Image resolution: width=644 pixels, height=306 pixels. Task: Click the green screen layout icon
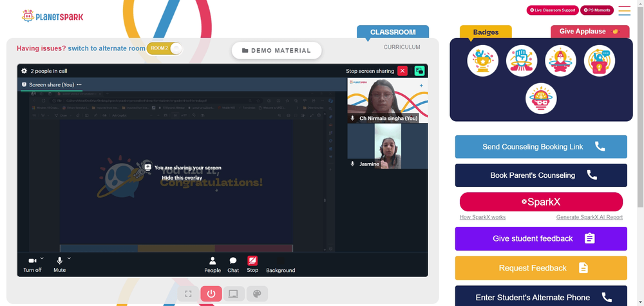point(419,71)
